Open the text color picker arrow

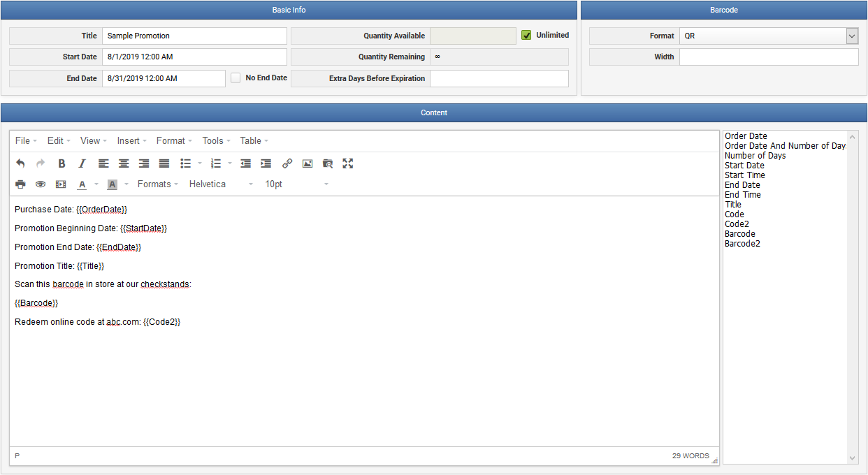[x=96, y=184]
